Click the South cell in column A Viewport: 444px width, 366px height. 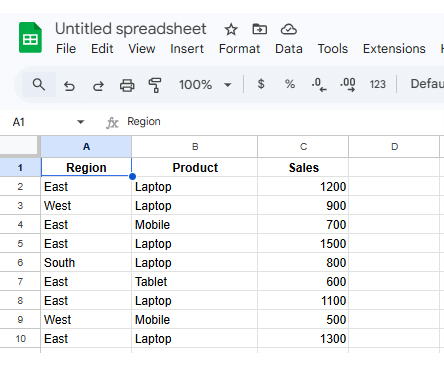point(86,262)
